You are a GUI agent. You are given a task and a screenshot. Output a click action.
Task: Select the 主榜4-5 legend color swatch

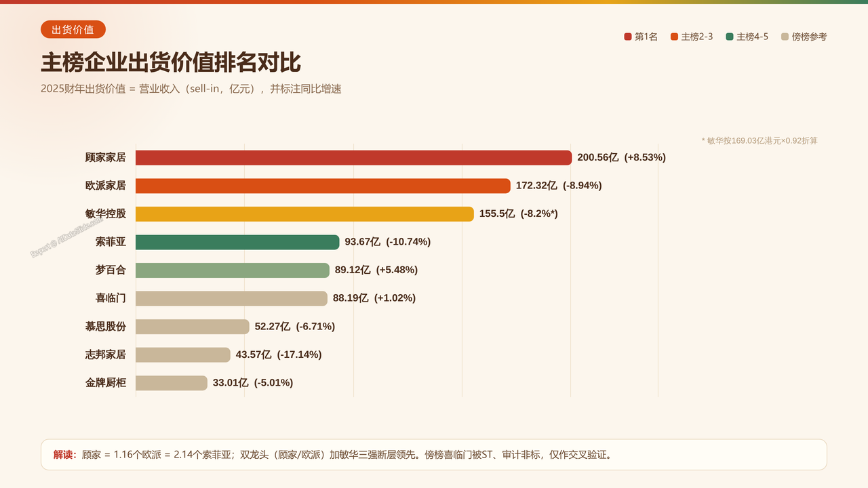(730, 37)
